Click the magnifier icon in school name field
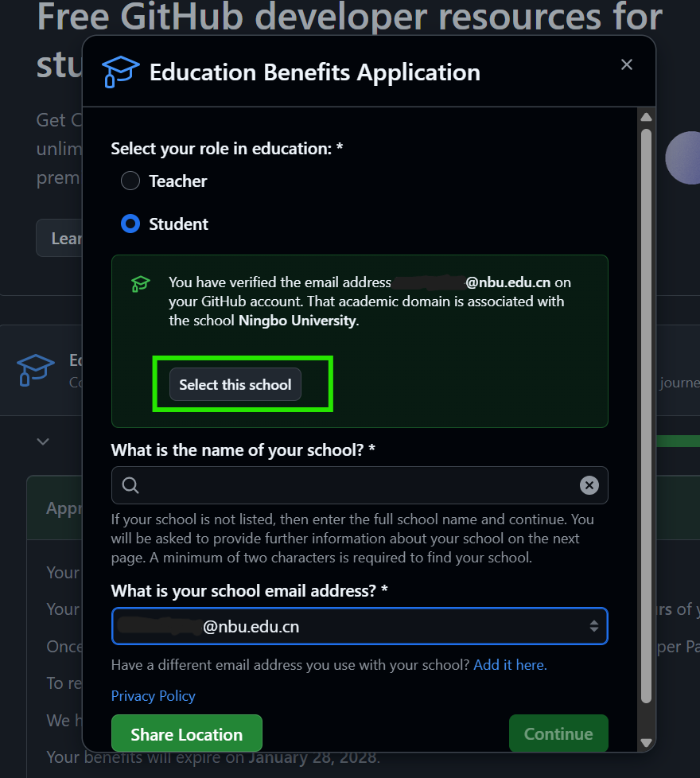The width and height of the screenshot is (700, 778). tap(130, 485)
